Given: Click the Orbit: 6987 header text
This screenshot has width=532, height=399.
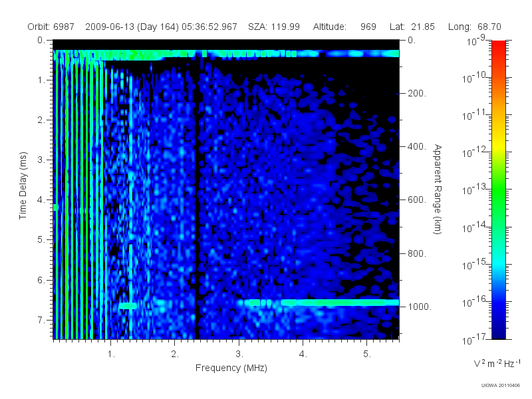Looking at the screenshot, I should [x=51, y=27].
